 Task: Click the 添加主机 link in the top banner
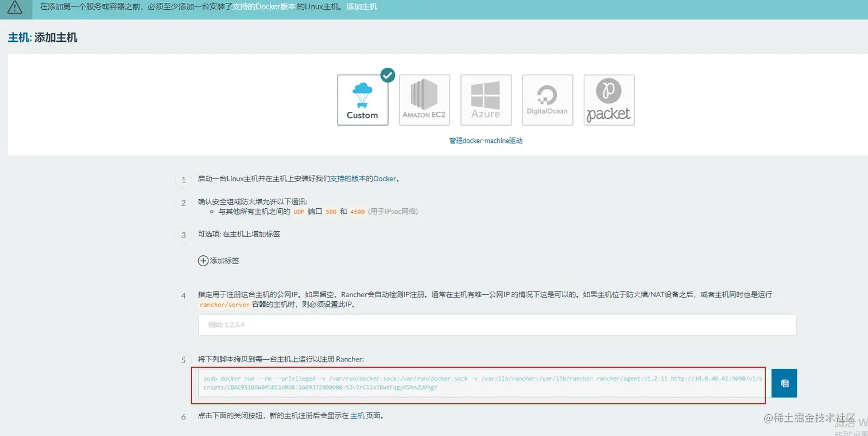coord(362,7)
